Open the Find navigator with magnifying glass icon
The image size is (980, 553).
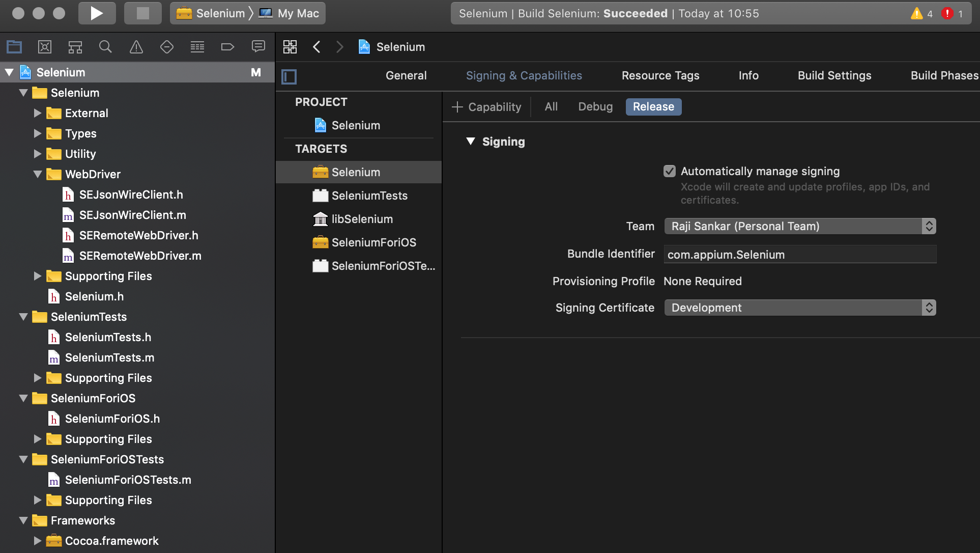(x=105, y=46)
